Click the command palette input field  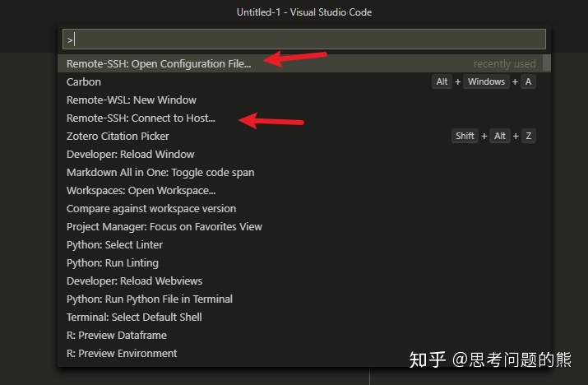(x=304, y=39)
